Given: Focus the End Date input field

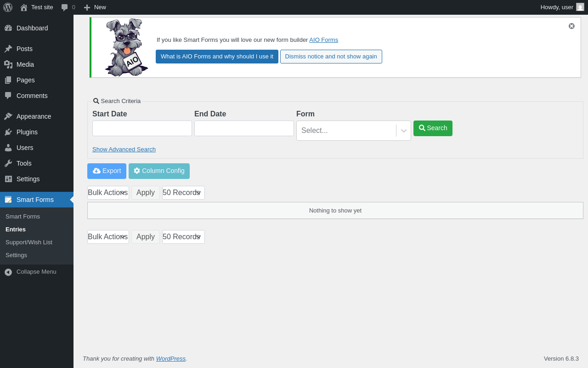Looking at the screenshot, I should tap(244, 128).
